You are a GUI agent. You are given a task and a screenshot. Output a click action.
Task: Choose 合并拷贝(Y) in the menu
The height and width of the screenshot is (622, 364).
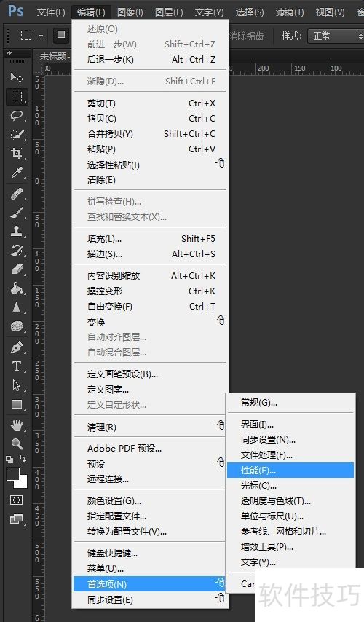151,134
